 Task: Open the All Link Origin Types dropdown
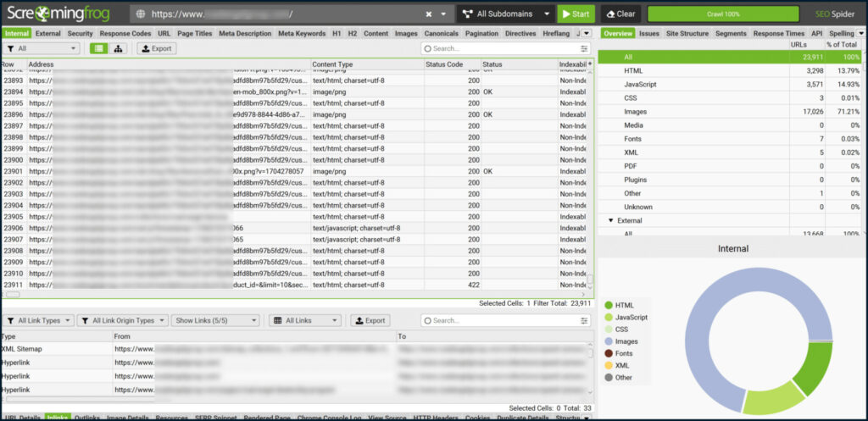(122, 321)
